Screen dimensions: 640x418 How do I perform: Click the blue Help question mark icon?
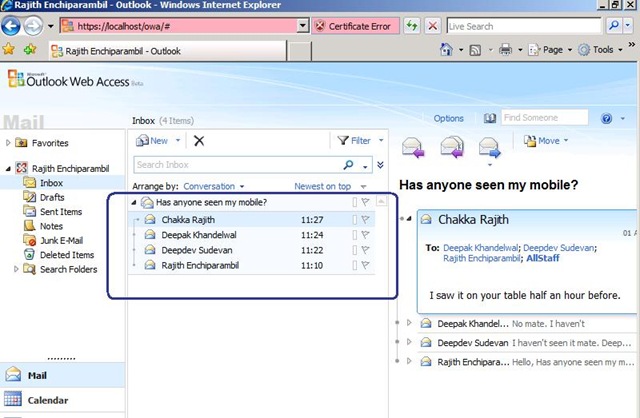point(607,118)
